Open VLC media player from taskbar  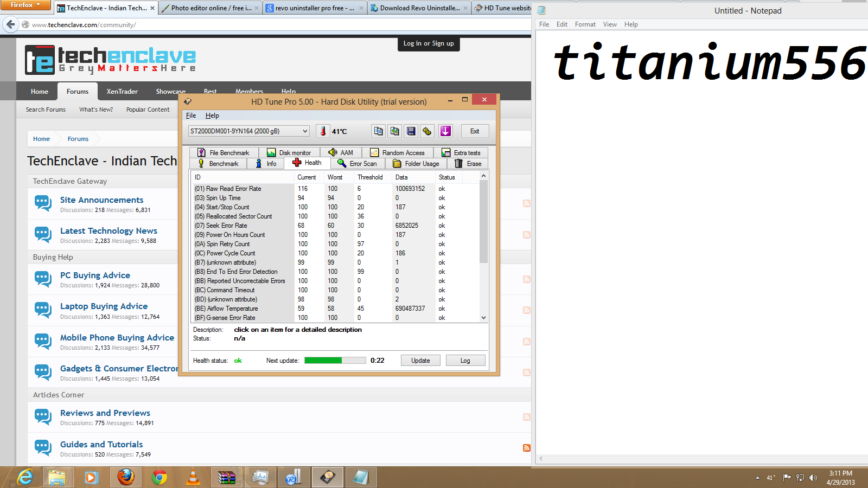pos(193,477)
